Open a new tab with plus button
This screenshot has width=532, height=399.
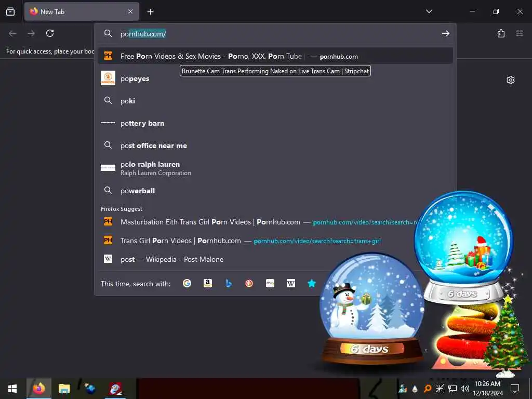pos(150,12)
